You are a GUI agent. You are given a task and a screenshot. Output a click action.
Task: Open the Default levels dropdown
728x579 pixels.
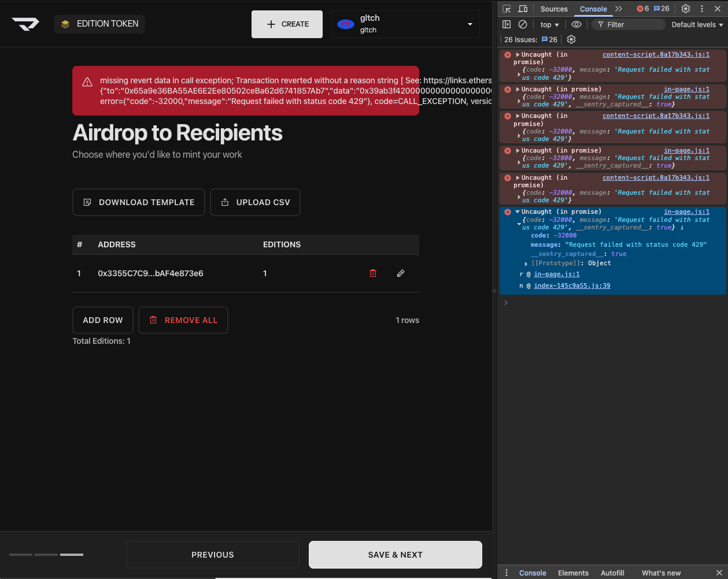697,25
